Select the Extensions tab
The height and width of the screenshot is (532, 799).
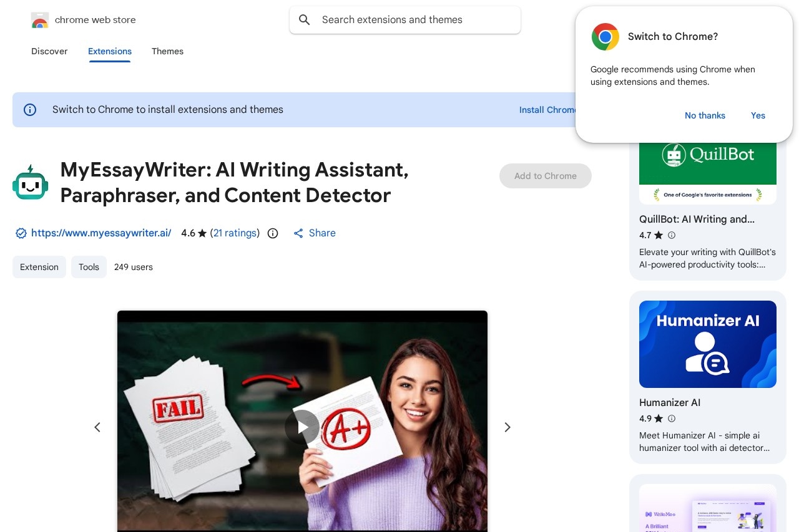pos(110,51)
